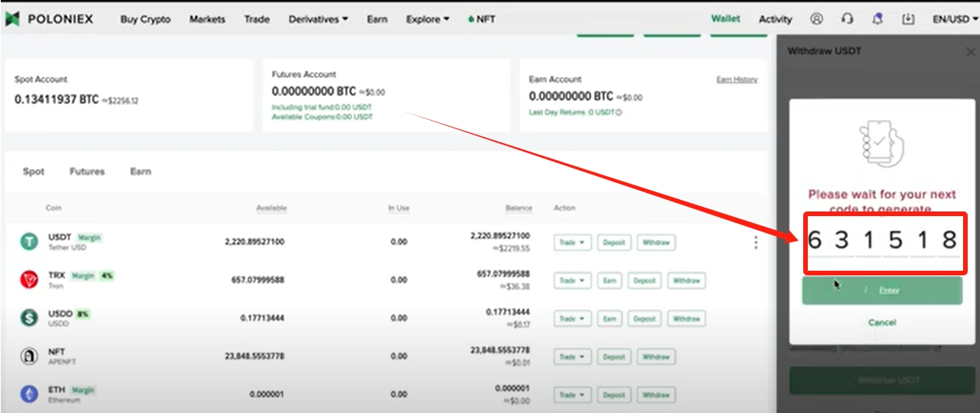Screen dimensions: 980x413
Task: Click the USDD coin icon
Action: pos(29,318)
